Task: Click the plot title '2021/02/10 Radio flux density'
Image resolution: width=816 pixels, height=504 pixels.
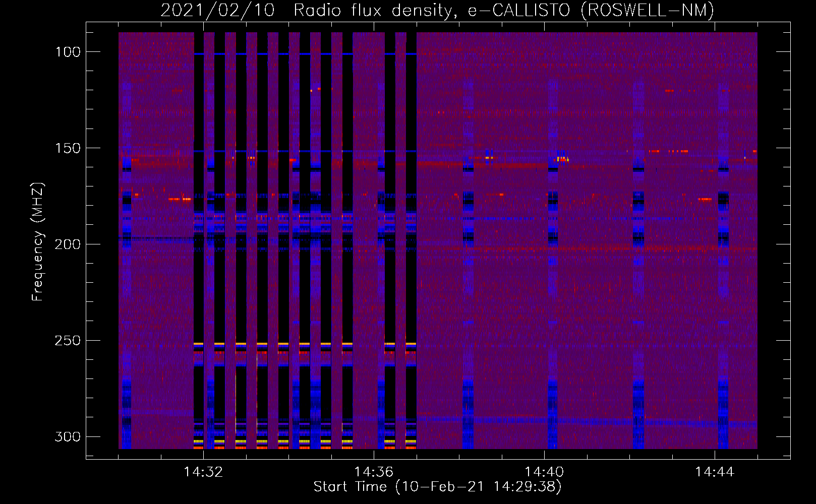Action: [x=437, y=10]
